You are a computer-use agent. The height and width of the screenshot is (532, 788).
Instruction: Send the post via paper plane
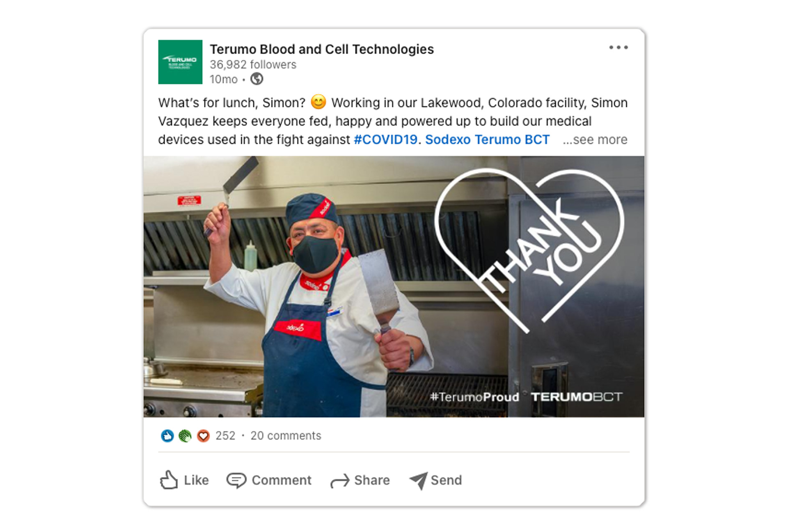tap(436, 480)
